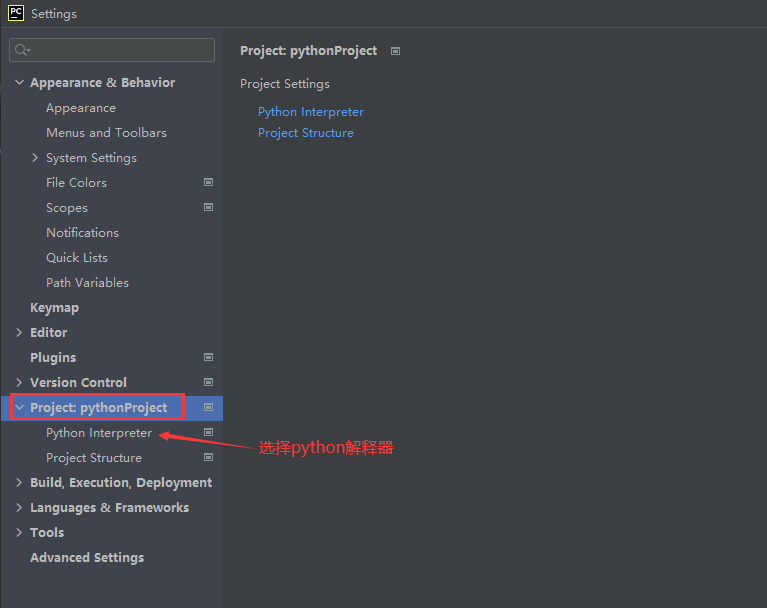Select Menus and Toolbars settings

click(106, 133)
